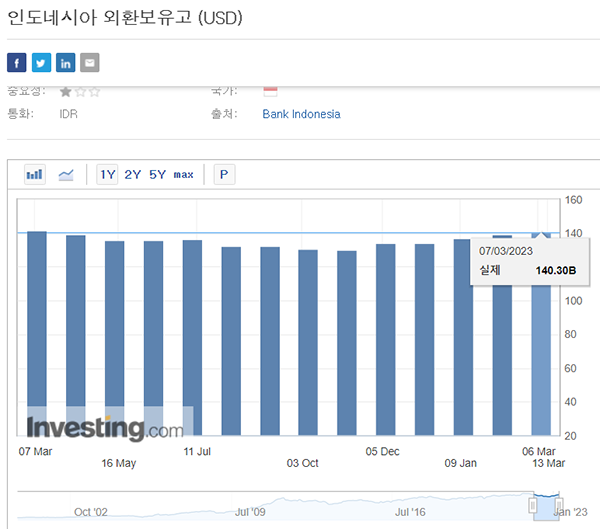Click the filled importance star
The image size is (600, 529).
click(66, 91)
